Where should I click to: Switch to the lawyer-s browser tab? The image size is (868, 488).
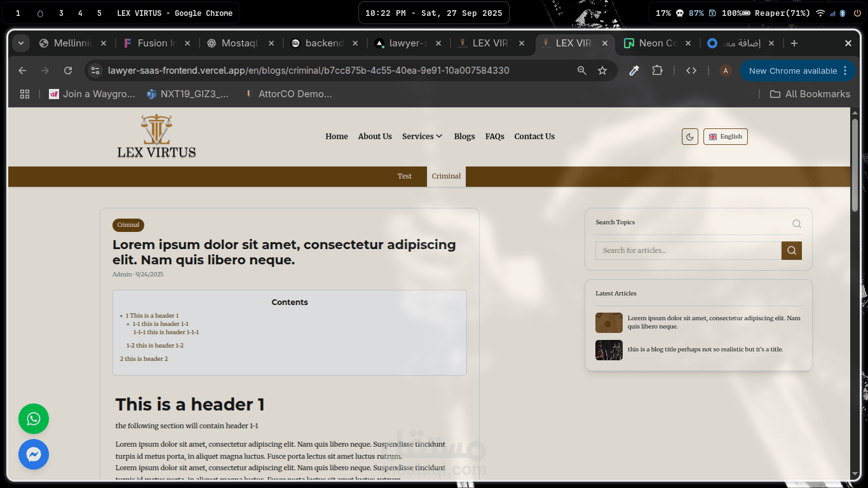pyautogui.click(x=407, y=43)
